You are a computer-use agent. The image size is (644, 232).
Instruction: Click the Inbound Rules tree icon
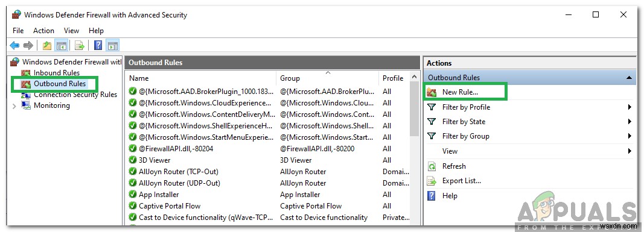tap(27, 73)
